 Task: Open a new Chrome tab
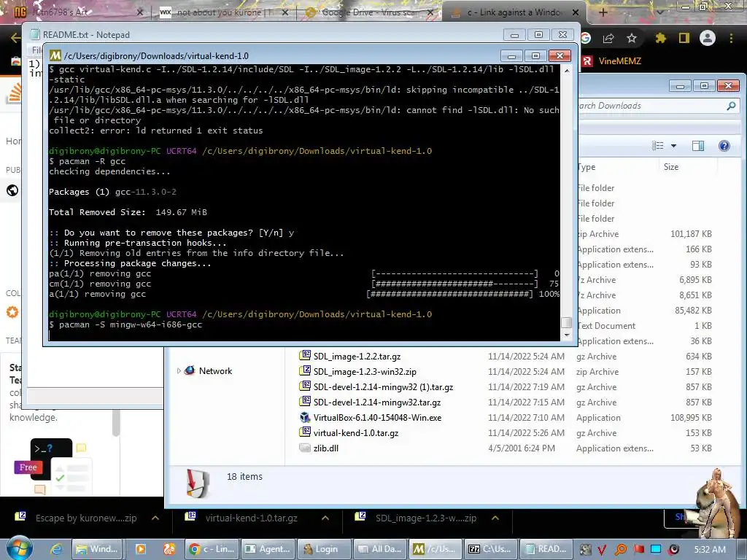(x=603, y=12)
